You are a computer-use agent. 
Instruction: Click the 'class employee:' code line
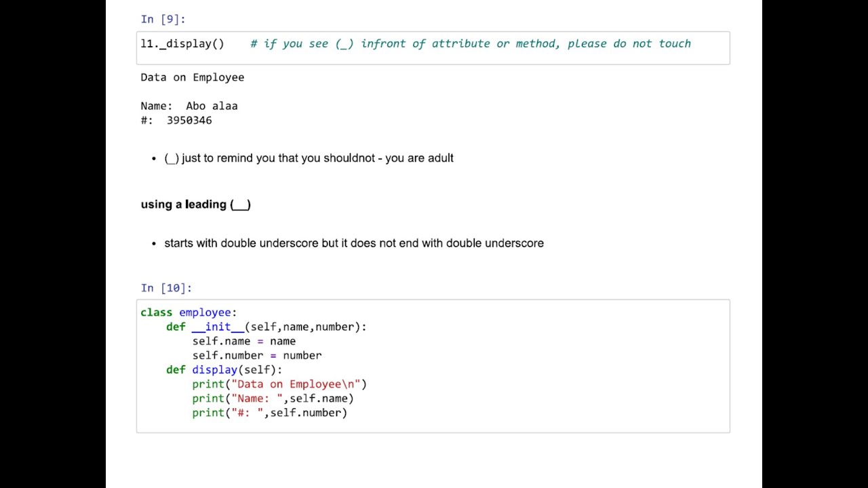tap(189, 312)
